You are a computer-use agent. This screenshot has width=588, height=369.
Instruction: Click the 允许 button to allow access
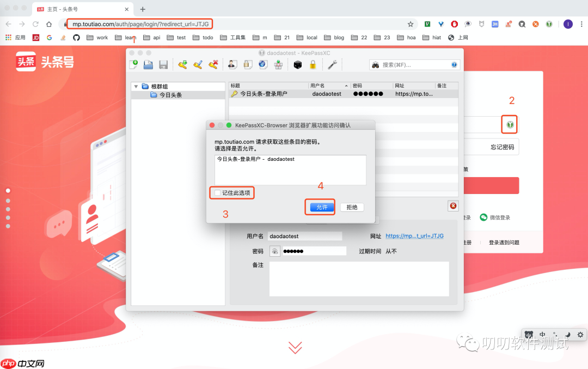point(320,207)
